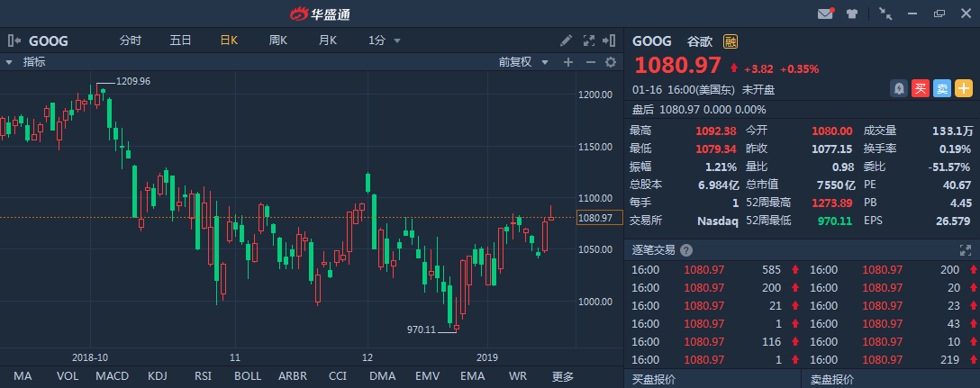
Task: Toggle the KDJ indicator
Action: [159, 377]
